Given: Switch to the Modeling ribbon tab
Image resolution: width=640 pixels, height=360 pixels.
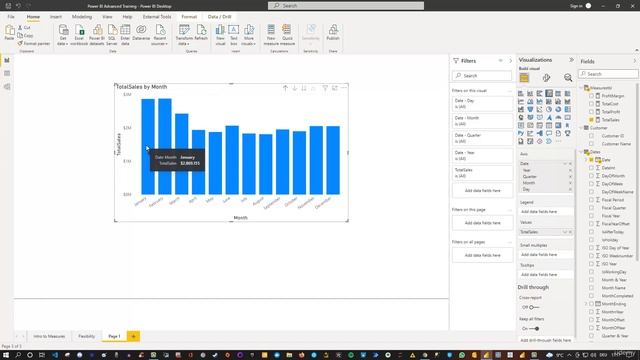Looking at the screenshot, I should tap(82, 17).
